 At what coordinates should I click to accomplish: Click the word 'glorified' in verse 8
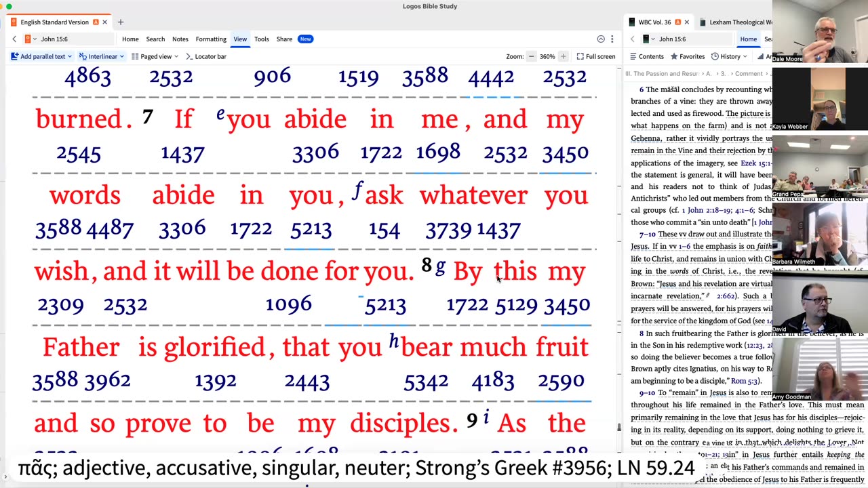click(x=215, y=347)
